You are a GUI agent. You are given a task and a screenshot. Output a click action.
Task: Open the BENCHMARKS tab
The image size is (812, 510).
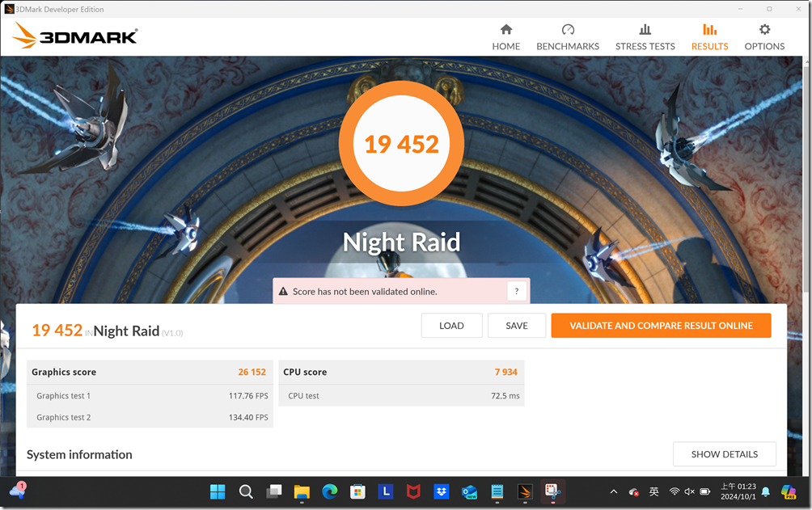(567, 38)
